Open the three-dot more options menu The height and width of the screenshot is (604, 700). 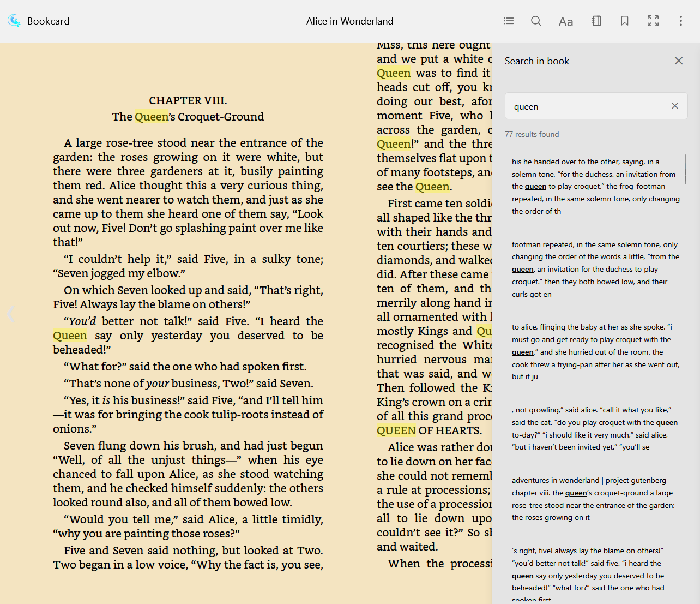pyautogui.click(x=680, y=21)
